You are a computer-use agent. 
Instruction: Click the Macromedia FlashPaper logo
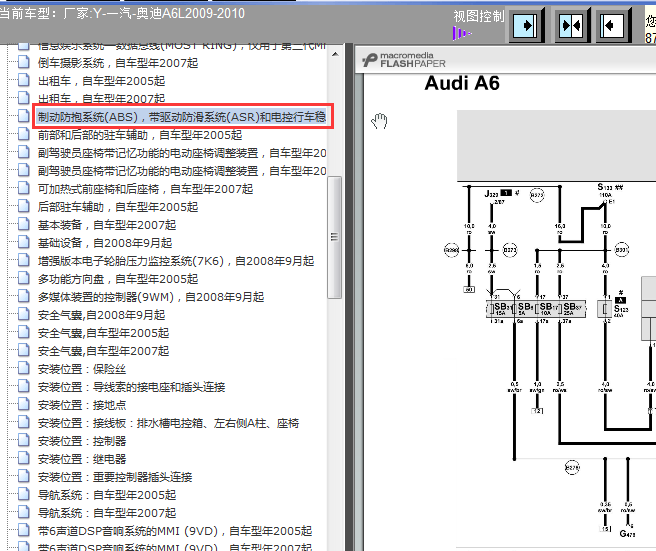405,60
